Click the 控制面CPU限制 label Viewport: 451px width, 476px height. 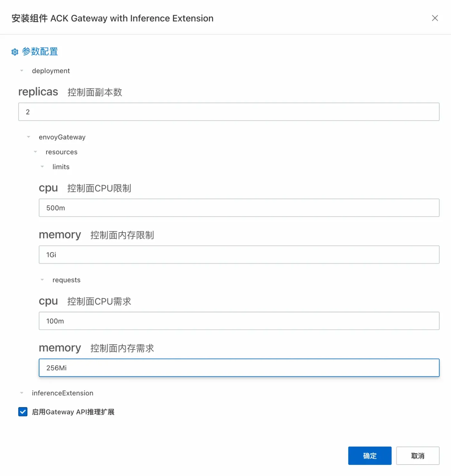tap(99, 188)
